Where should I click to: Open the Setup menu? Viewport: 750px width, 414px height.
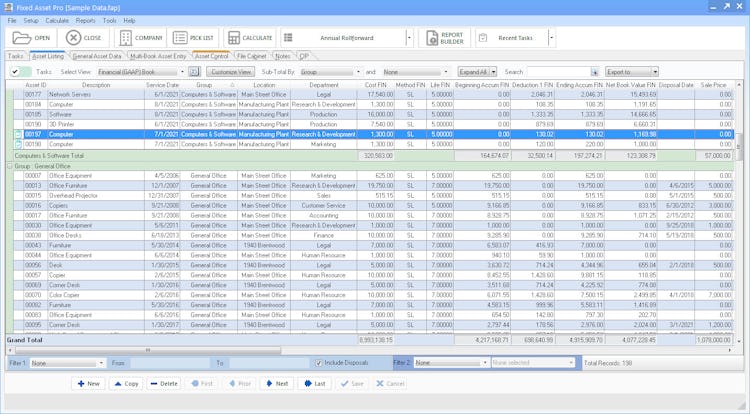(x=31, y=21)
